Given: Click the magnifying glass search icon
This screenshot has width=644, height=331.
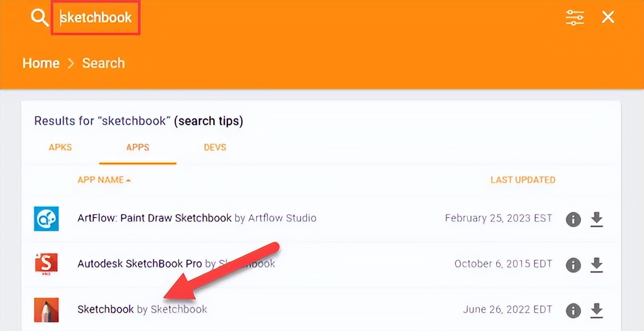Looking at the screenshot, I should click(38, 17).
